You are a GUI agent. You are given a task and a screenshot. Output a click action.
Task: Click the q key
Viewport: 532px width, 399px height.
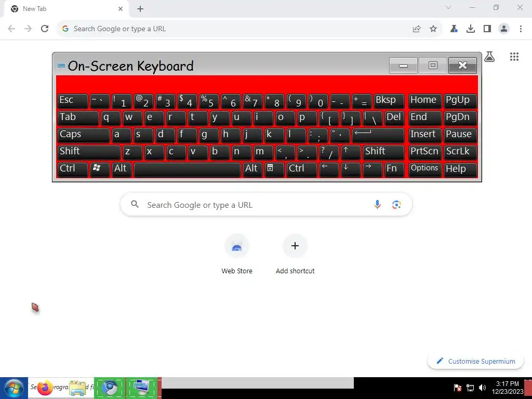point(111,118)
